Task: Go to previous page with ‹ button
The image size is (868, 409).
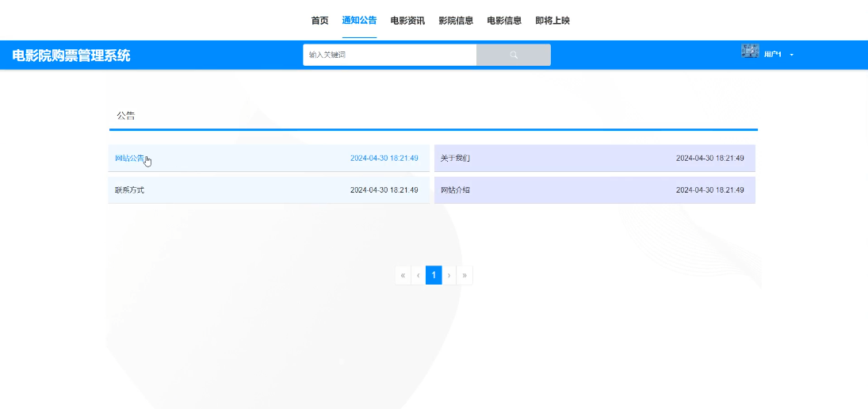Action: tap(419, 275)
